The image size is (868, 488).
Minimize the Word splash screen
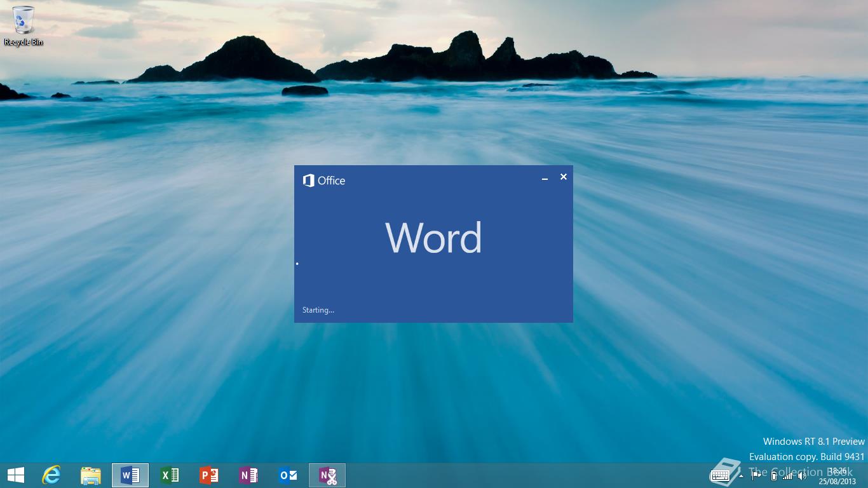point(545,178)
